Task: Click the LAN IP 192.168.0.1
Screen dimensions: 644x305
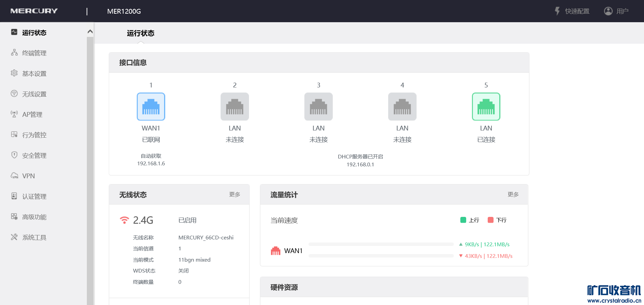Action: pos(360,165)
